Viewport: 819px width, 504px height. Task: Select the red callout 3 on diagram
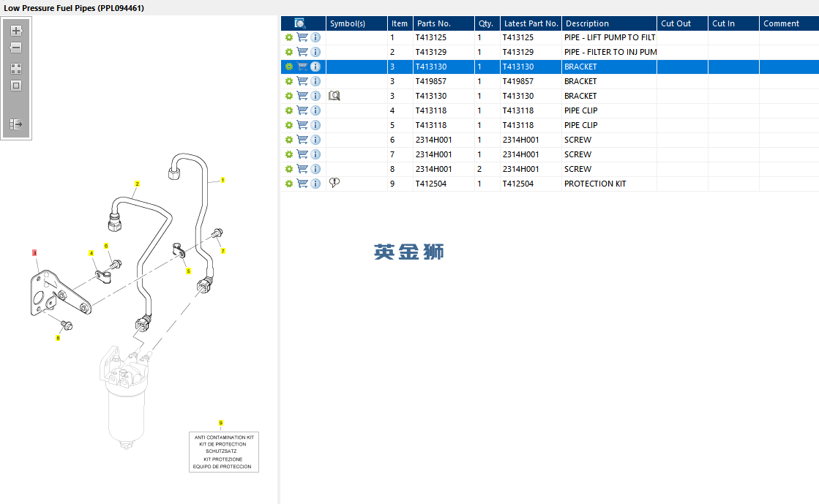[34, 253]
